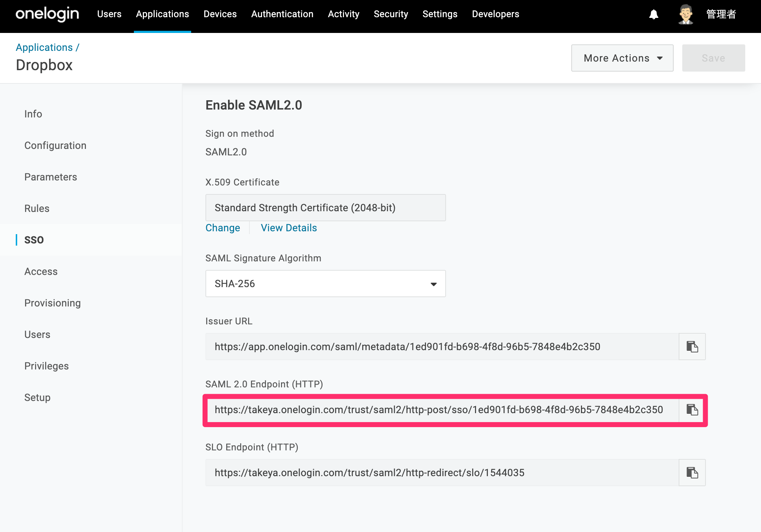Viewport: 761px width, 532px height.
Task: Click the Dropbox page title
Action: point(44,65)
